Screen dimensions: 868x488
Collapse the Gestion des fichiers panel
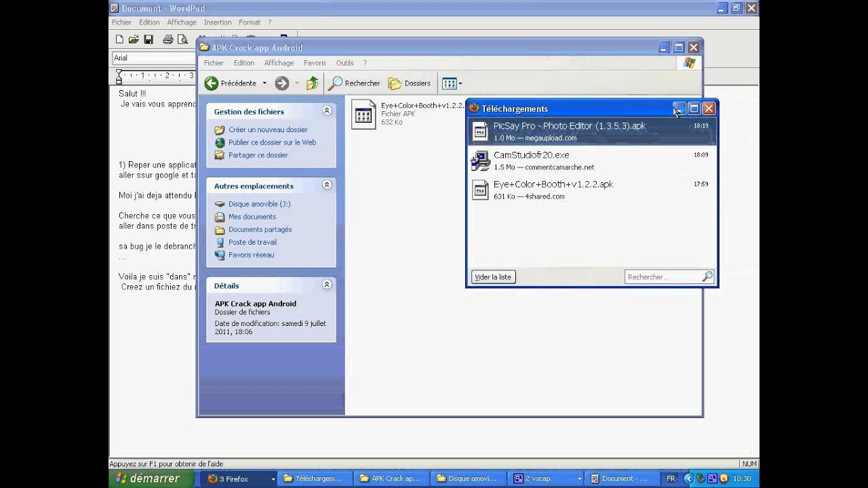pos(327,110)
